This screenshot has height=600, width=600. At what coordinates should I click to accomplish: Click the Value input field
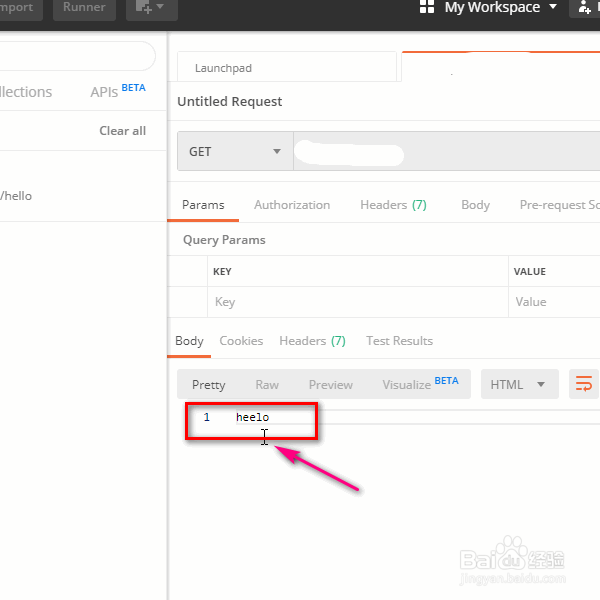tap(554, 302)
